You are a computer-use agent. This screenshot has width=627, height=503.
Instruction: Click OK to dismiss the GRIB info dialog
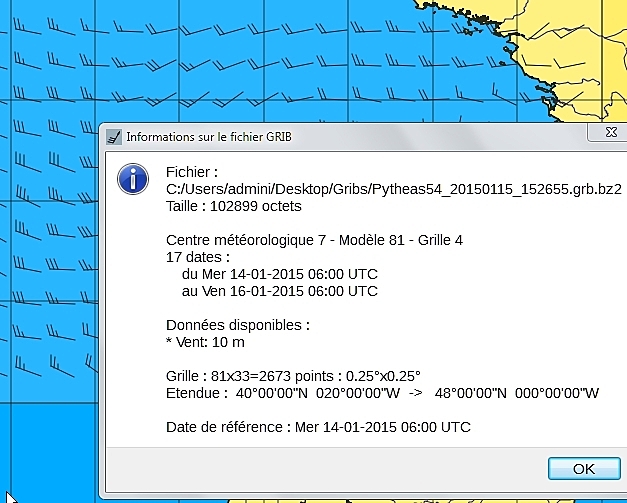tap(584, 469)
